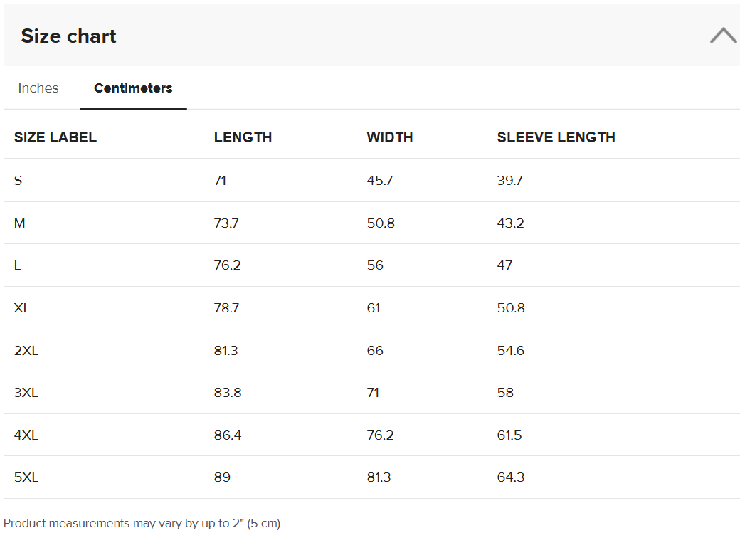The image size is (740, 560).
Task: Click the product measurements variance note
Action: [143, 524]
